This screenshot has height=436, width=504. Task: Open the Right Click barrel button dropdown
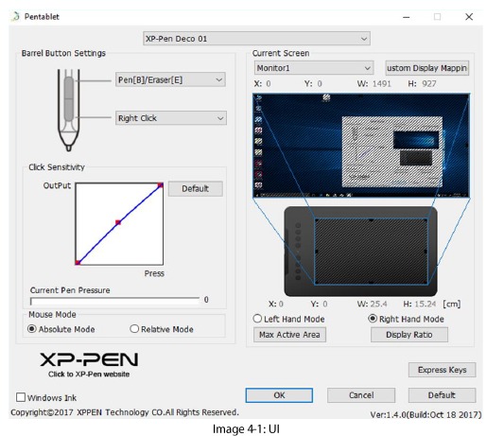point(170,118)
